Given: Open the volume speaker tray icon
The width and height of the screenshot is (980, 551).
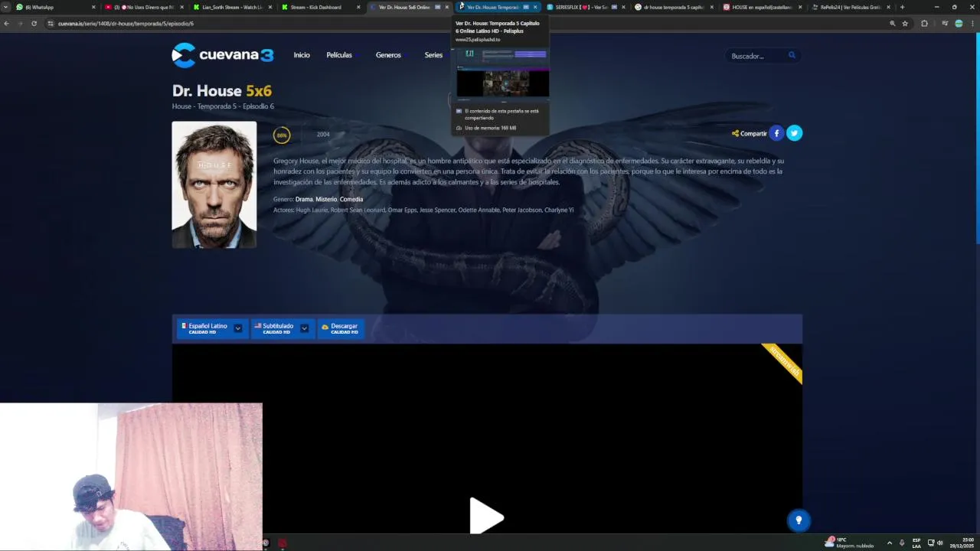Looking at the screenshot, I should point(940,543).
